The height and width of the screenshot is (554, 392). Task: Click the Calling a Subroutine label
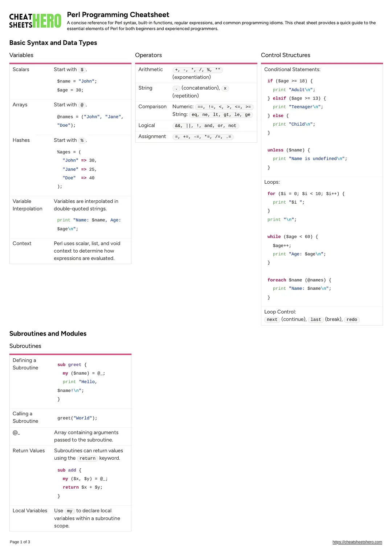pyautogui.click(x=25, y=417)
